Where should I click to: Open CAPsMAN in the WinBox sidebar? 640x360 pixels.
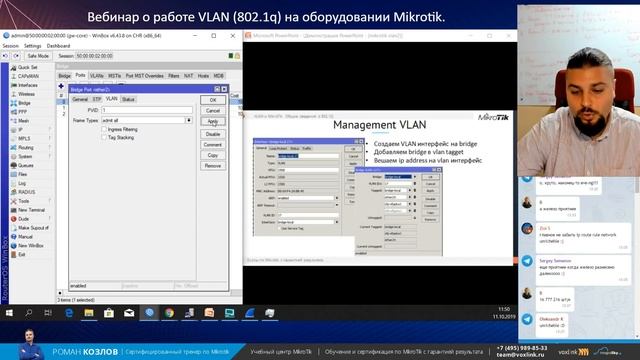[28, 76]
